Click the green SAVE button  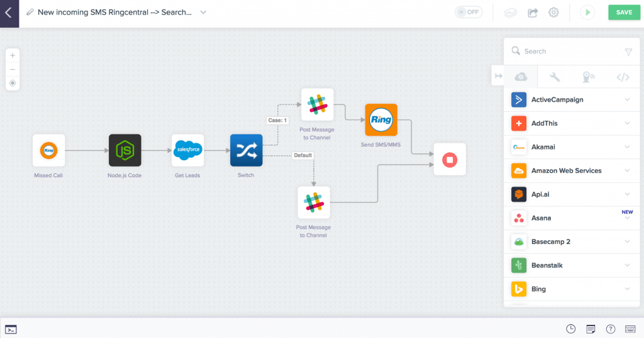tap(624, 13)
